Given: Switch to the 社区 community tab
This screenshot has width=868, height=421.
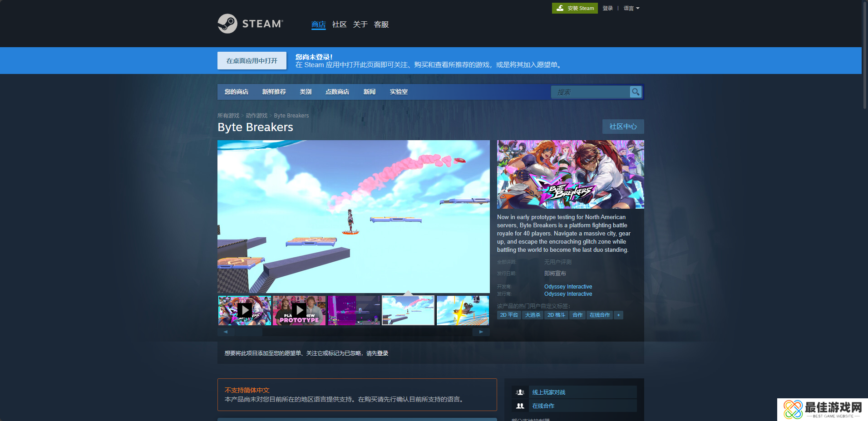Looking at the screenshot, I should click(x=339, y=24).
